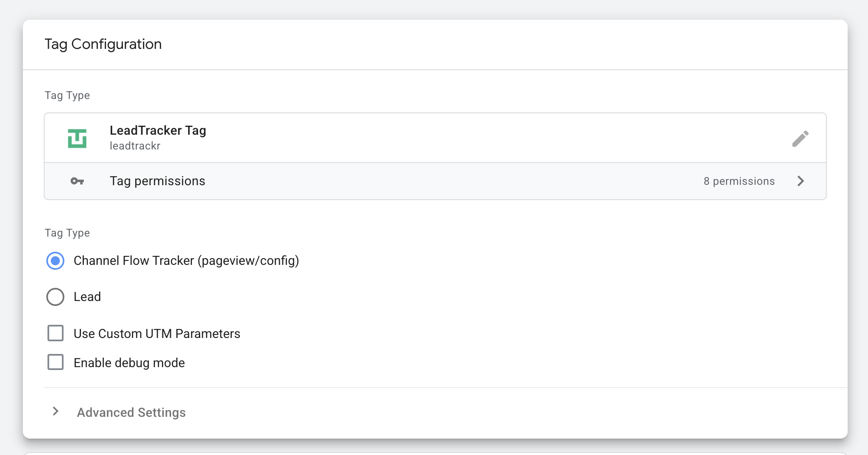Enable Use Custom UTM Parameters
The height and width of the screenshot is (455, 868).
coord(56,333)
